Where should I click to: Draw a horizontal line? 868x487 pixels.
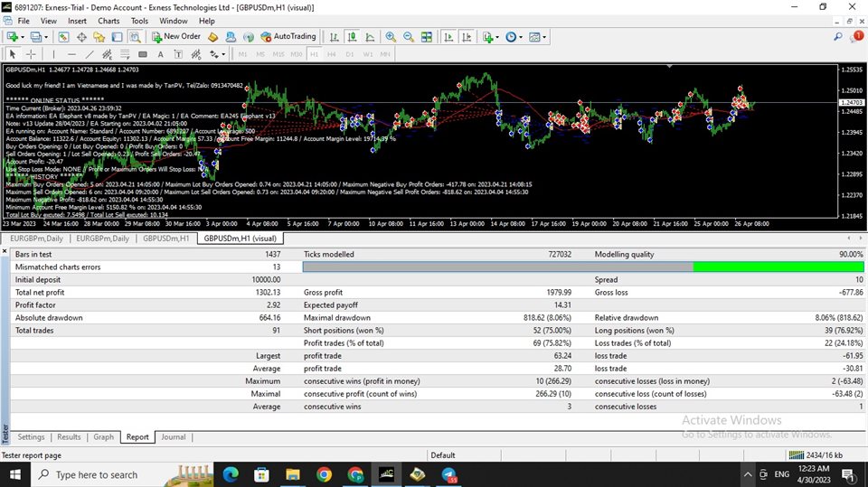pyautogui.click(x=71, y=54)
